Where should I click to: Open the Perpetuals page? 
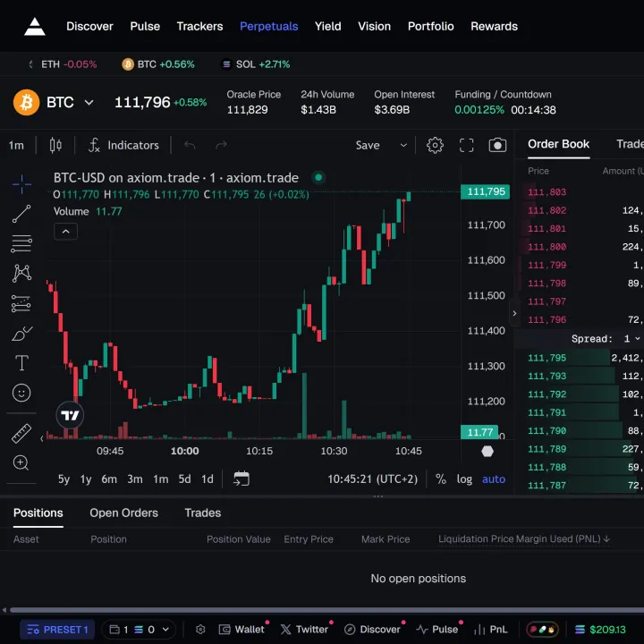tap(268, 26)
